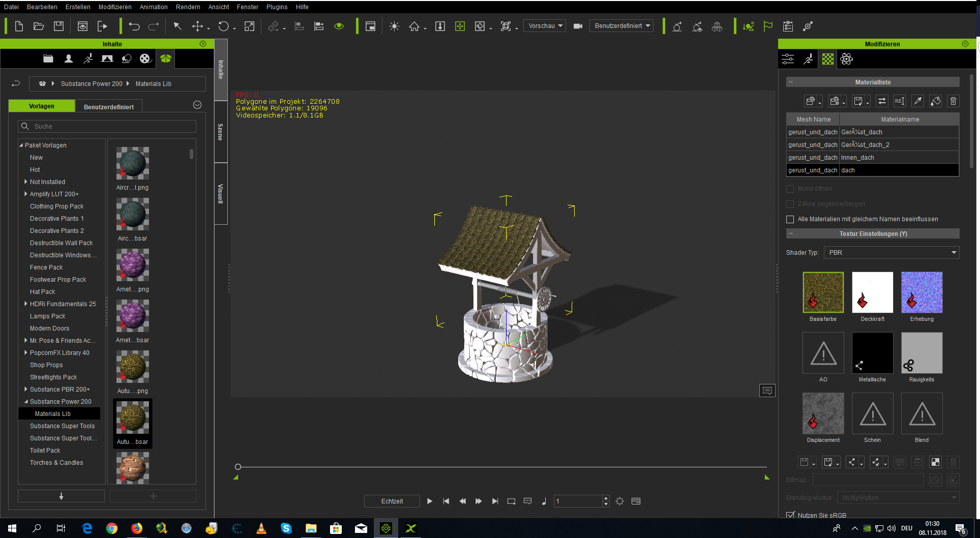
Task: Check 'Alle Materialien mit gleichem Namen beeinflussen'
Action: [x=790, y=219]
